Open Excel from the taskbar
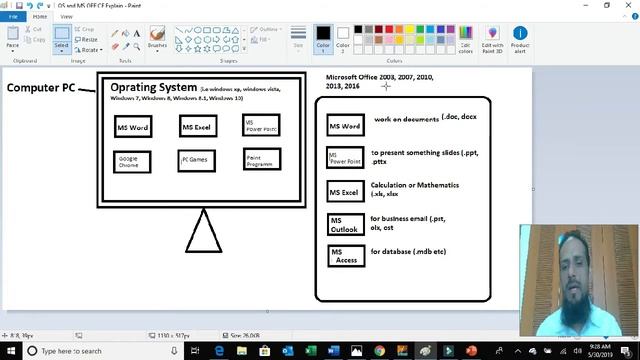Image resolution: width=640 pixels, height=360 pixels. pyautogui.click(x=311, y=351)
